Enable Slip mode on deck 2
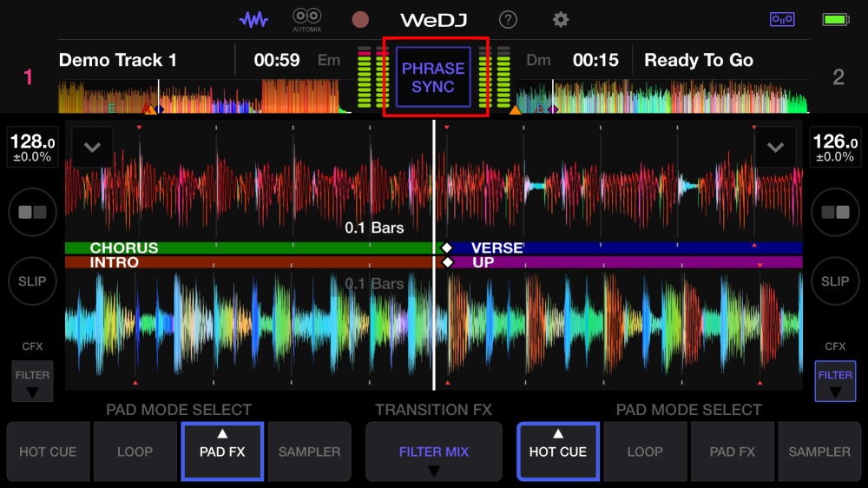 tap(835, 281)
